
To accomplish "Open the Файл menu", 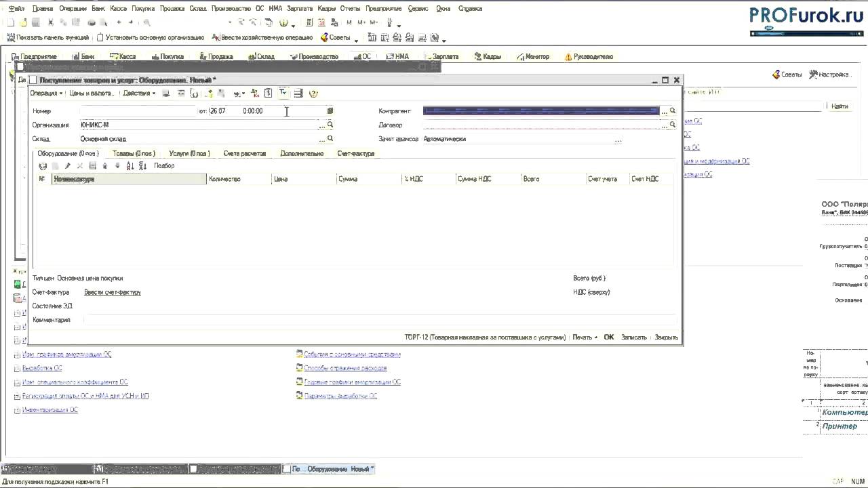I will coord(16,9).
